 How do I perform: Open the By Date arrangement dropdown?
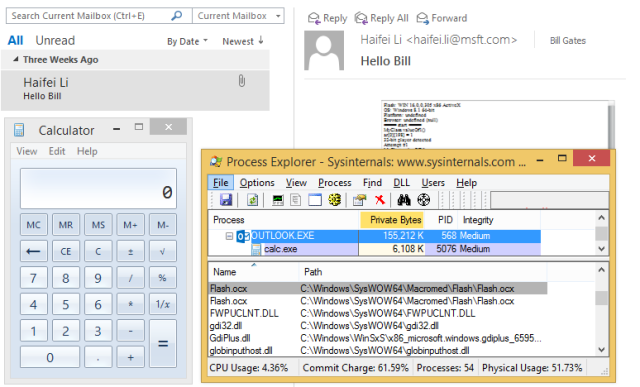coord(187,41)
